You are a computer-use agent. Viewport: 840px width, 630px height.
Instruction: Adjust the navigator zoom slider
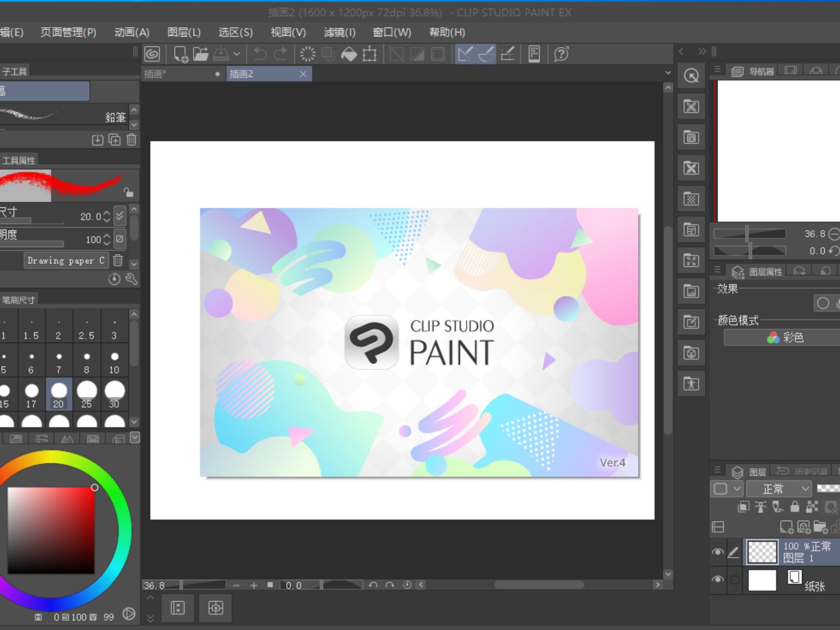749,234
